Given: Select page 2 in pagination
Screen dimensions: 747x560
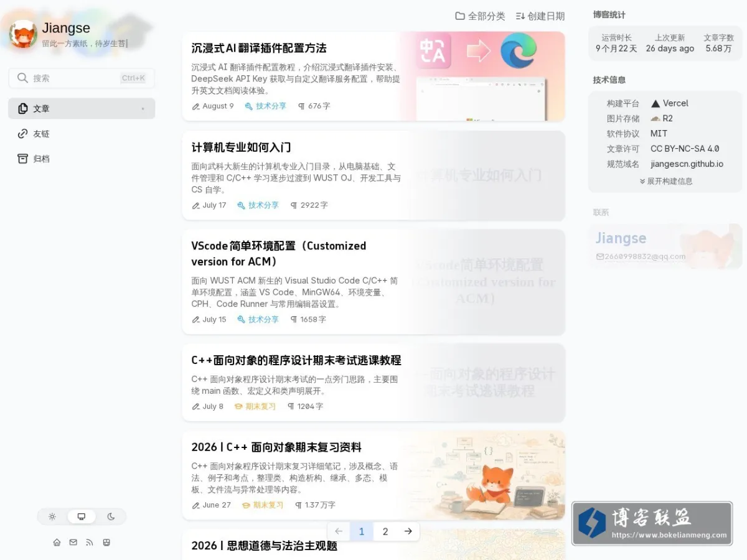Looking at the screenshot, I should 385,531.
